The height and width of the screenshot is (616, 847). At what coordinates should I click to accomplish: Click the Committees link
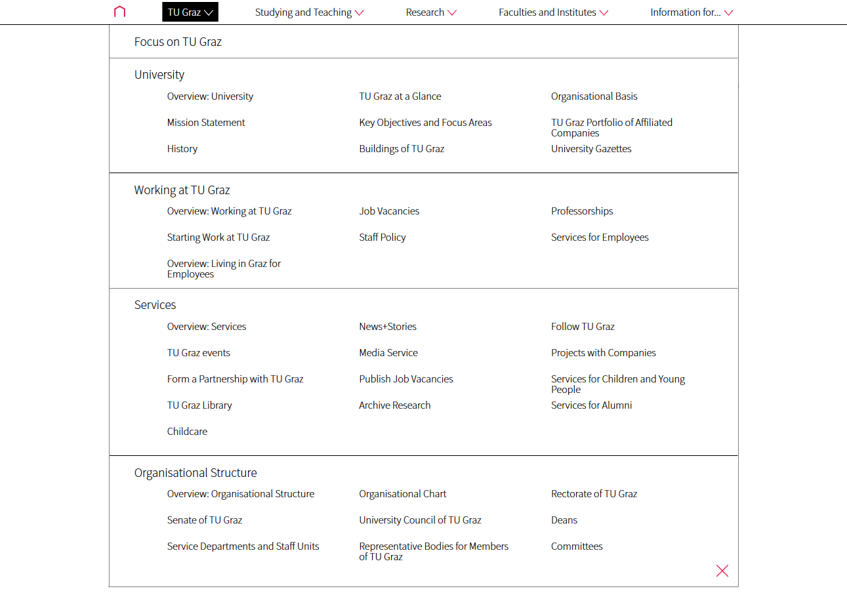point(577,546)
